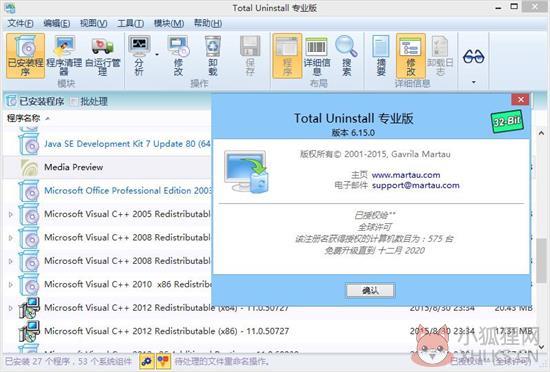Click the Visual C++ 2010 x86 disc icon

tap(29, 284)
